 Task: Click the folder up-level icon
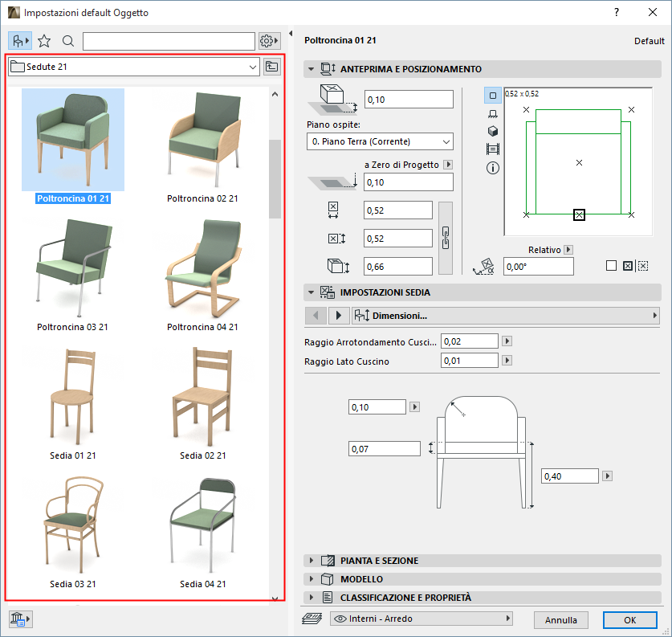(x=272, y=67)
